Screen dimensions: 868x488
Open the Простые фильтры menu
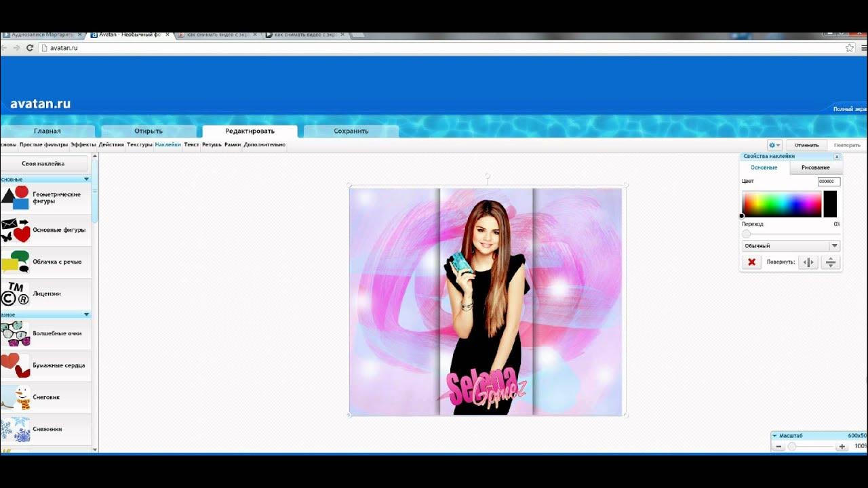point(43,144)
